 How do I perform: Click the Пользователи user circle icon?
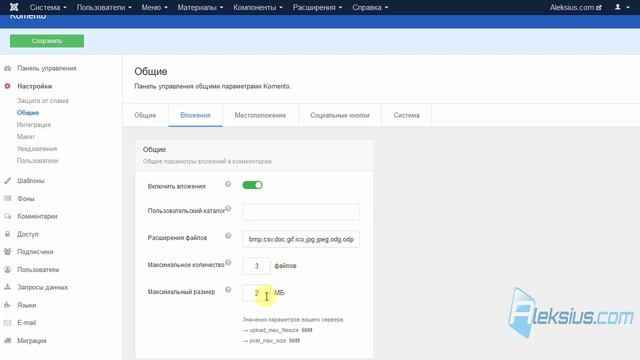[x=7, y=269]
